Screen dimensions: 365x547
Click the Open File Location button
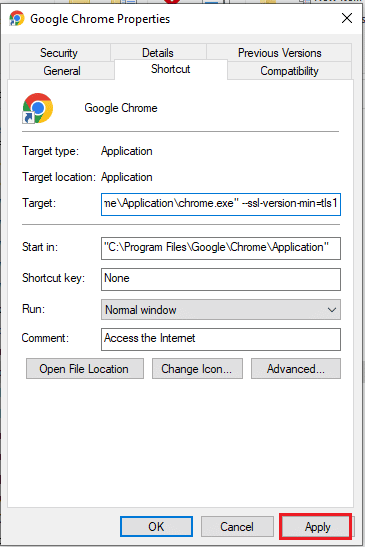85,369
